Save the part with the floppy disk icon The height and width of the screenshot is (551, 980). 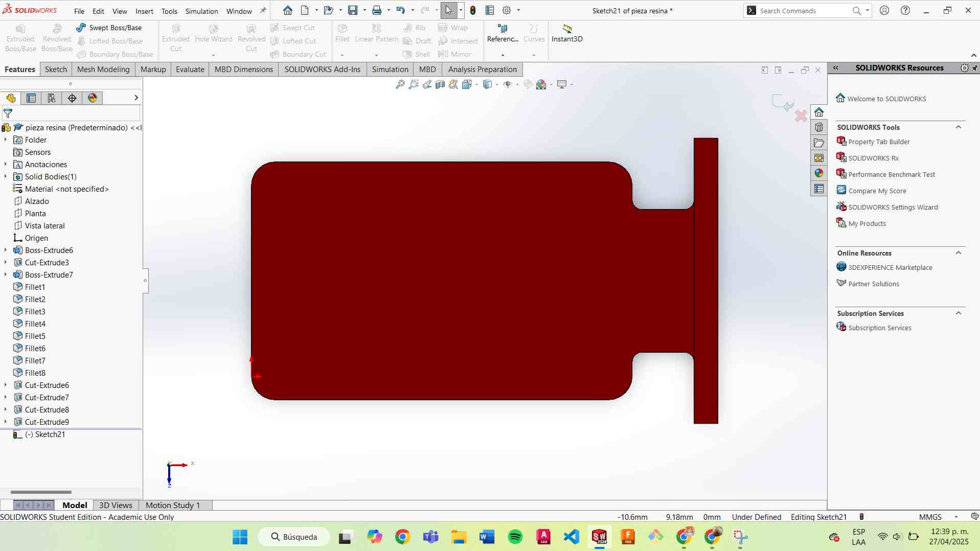(x=353, y=10)
